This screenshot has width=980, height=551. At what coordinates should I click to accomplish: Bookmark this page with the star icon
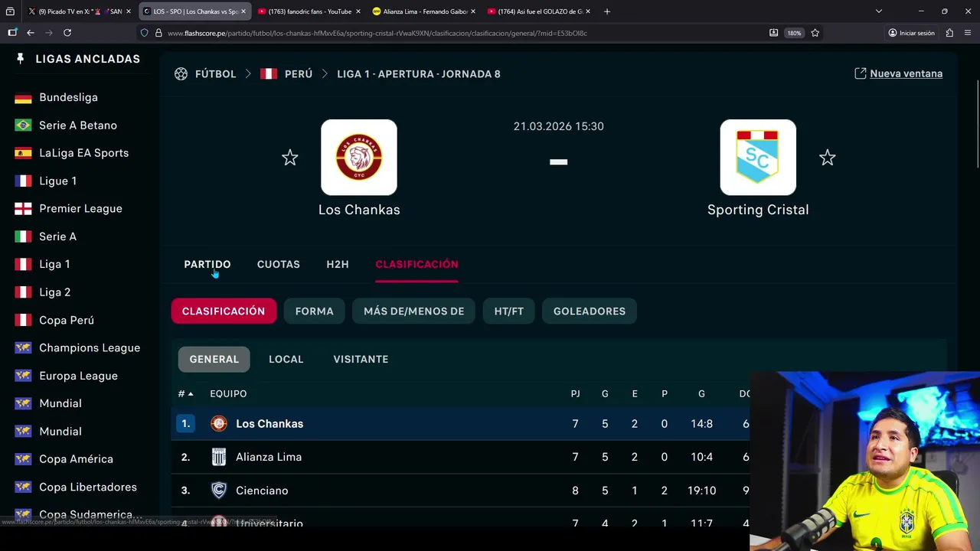coord(815,33)
